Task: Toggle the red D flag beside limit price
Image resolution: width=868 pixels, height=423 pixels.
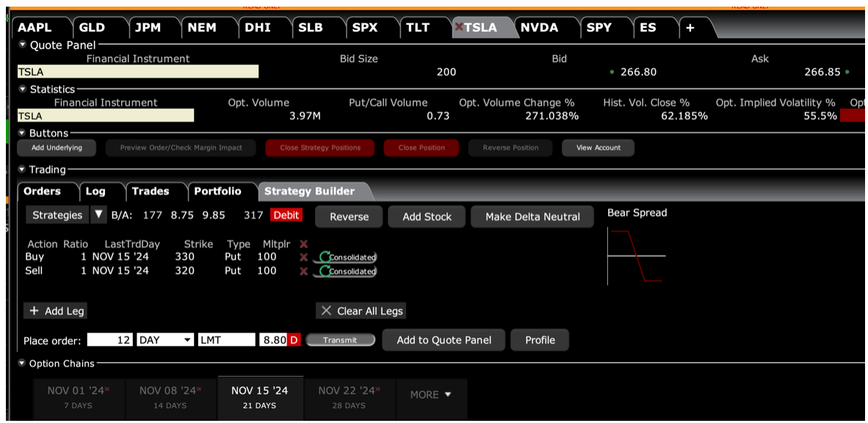Action: point(294,340)
